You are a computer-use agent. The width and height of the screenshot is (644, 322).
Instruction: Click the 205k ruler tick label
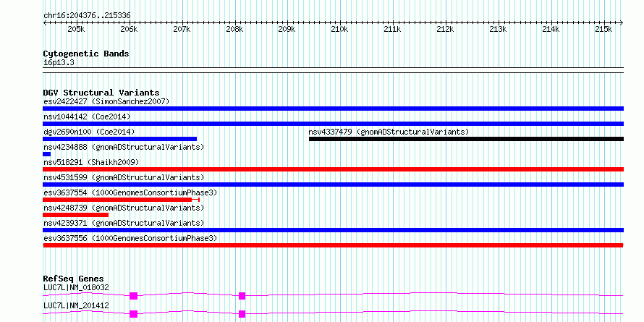77,30
